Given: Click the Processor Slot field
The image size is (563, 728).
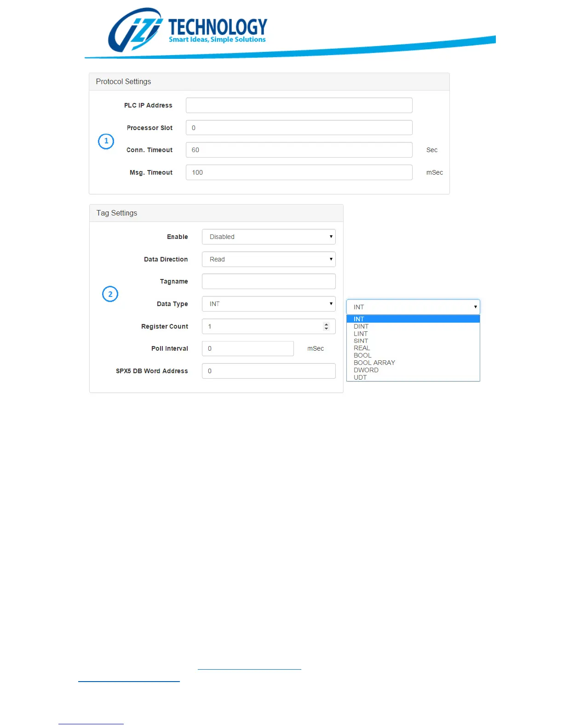Looking at the screenshot, I should pyautogui.click(x=299, y=128).
